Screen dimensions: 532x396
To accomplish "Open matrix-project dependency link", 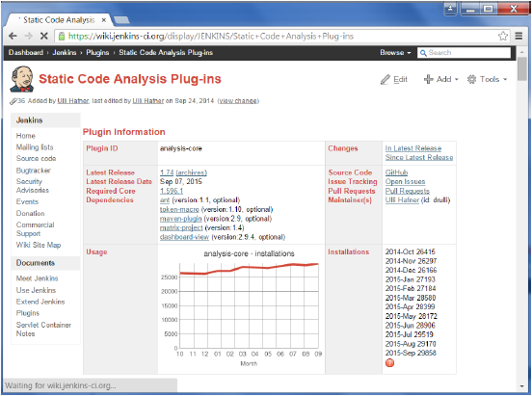I will tap(181, 227).
